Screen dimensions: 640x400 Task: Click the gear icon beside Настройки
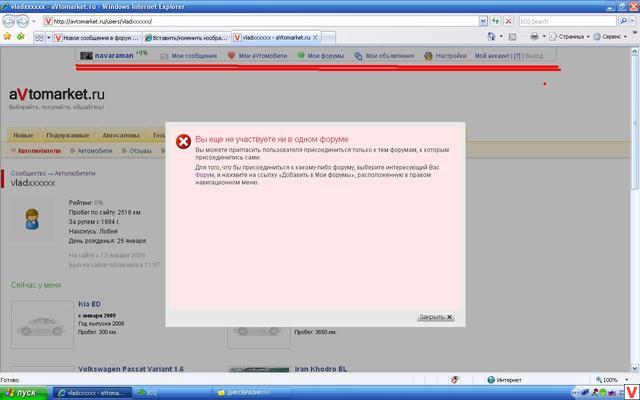pos(428,56)
